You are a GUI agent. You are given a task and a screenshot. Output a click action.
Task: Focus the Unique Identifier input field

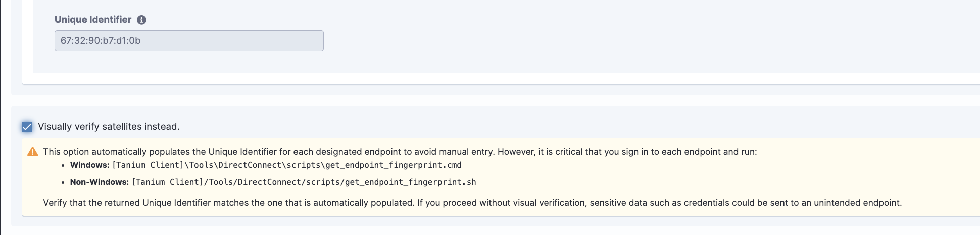(x=189, y=41)
